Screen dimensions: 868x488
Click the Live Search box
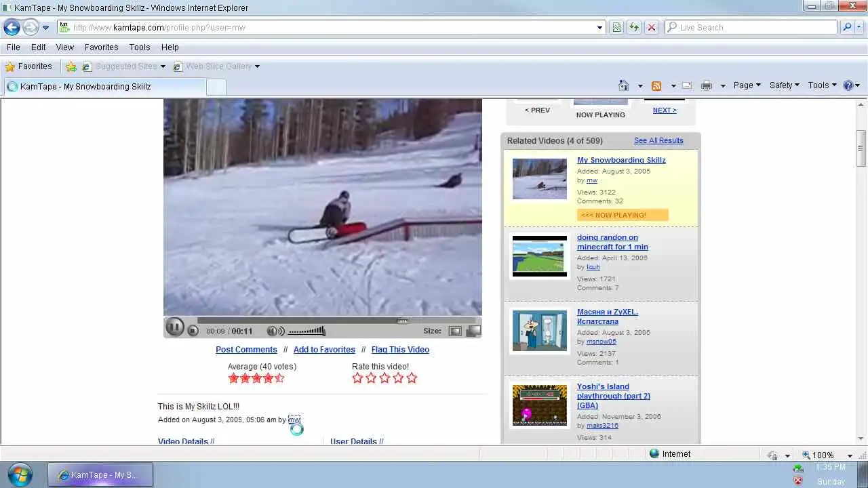tap(751, 28)
